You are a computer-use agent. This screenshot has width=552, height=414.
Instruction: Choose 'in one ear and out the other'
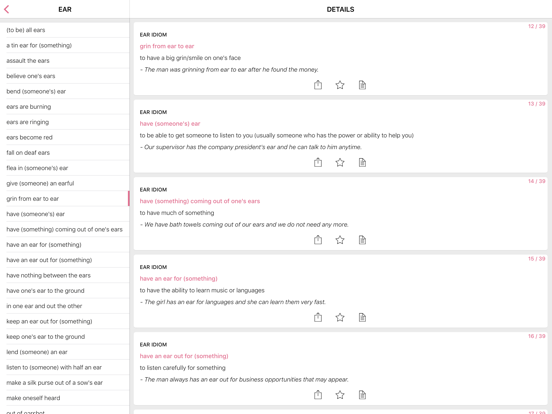coord(65,306)
